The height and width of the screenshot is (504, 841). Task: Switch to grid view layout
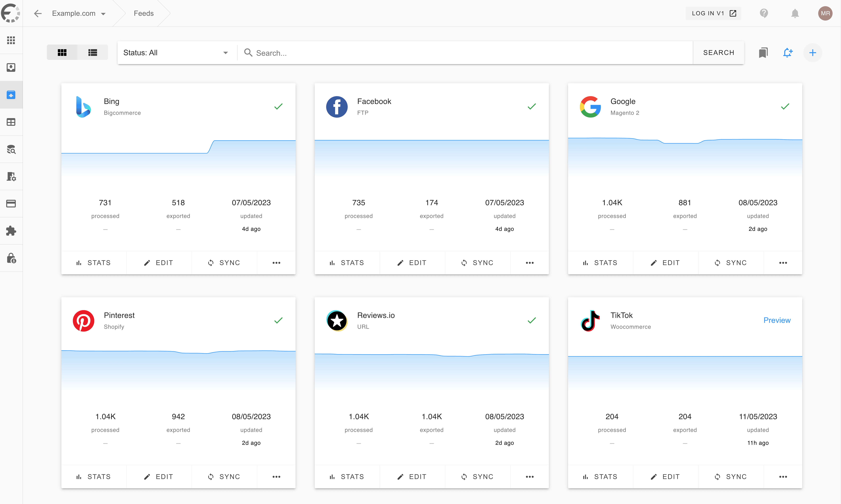point(62,53)
